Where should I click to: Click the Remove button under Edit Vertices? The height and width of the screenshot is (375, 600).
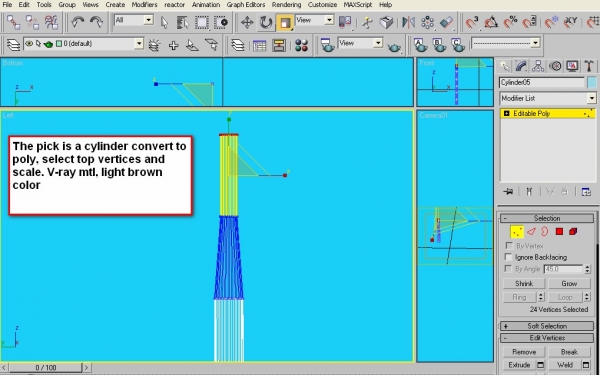[x=524, y=352]
